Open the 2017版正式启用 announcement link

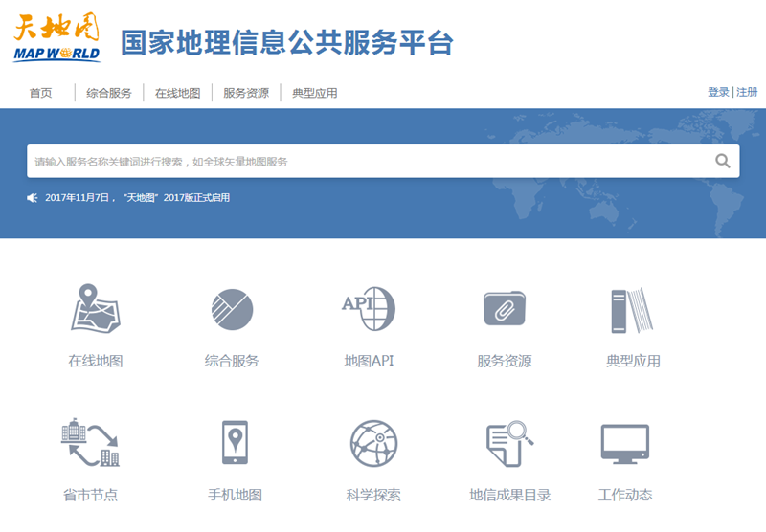point(137,198)
